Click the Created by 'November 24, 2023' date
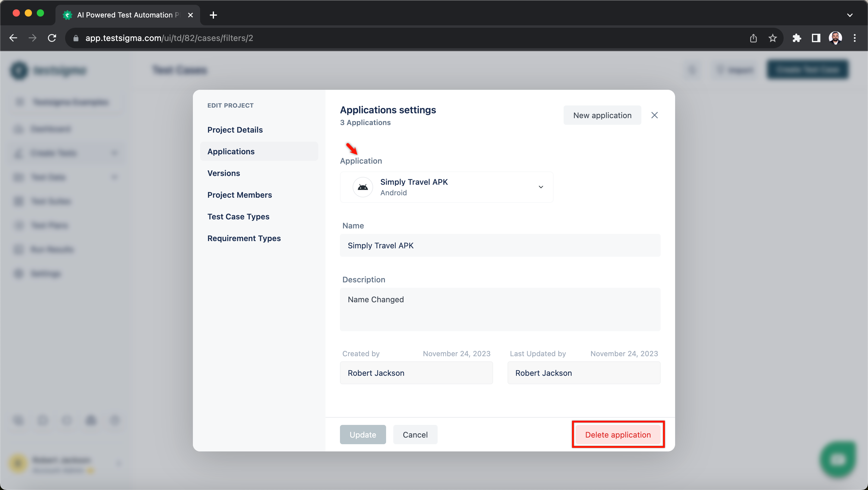This screenshot has width=868, height=490. pyautogui.click(x=457, y=353)
